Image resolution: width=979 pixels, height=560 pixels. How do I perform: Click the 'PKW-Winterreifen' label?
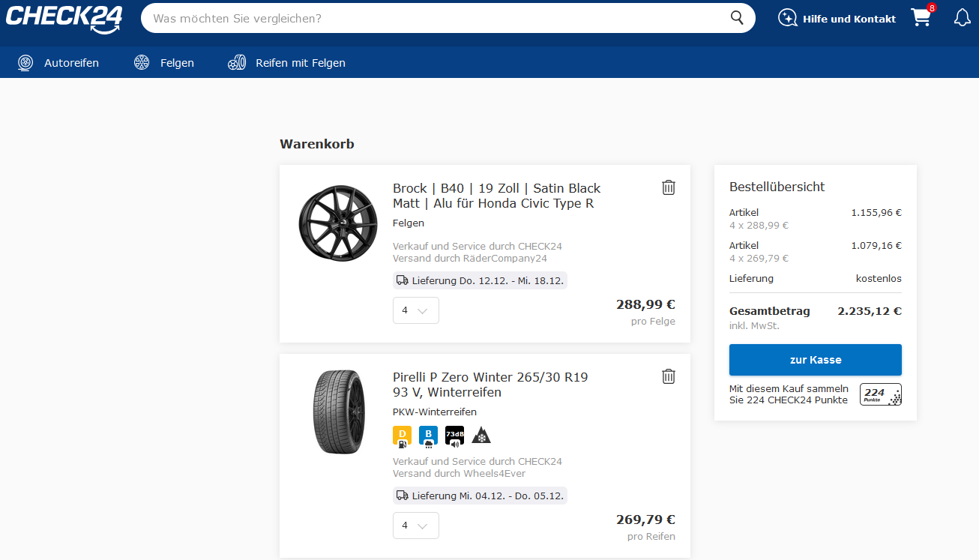point(435,412)
